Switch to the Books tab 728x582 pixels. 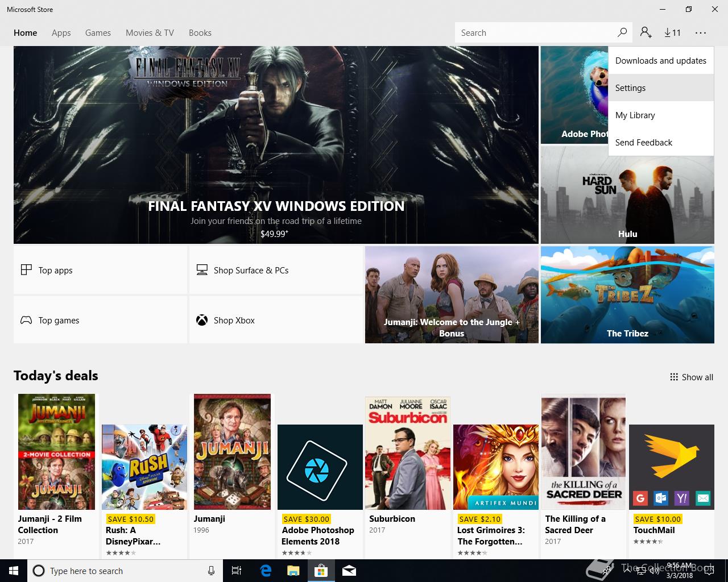pyautogui.click(x=200, y=32)
